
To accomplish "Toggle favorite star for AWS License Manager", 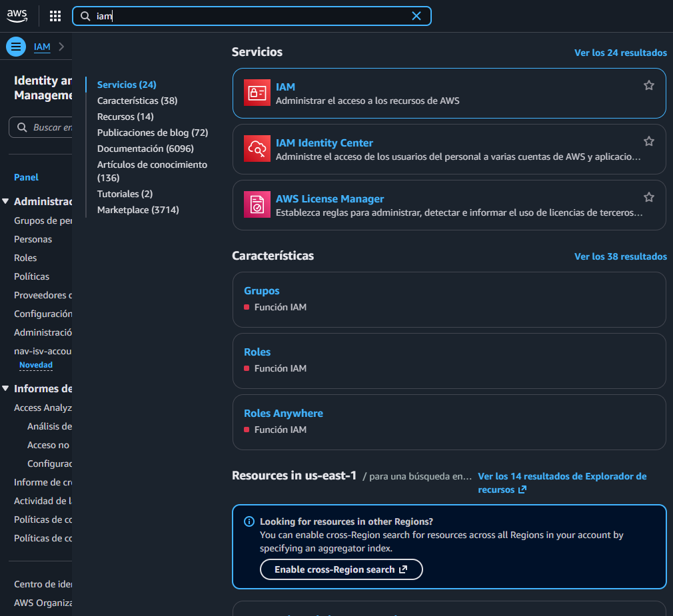I will [x=648, y=197].
